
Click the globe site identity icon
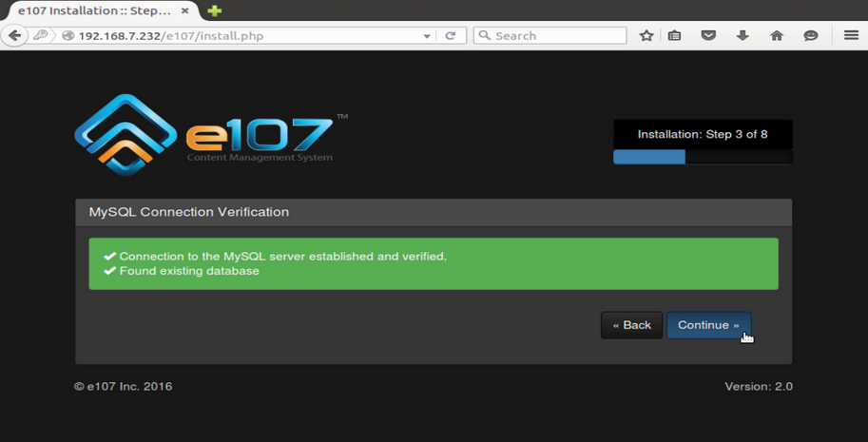(68, 36)
